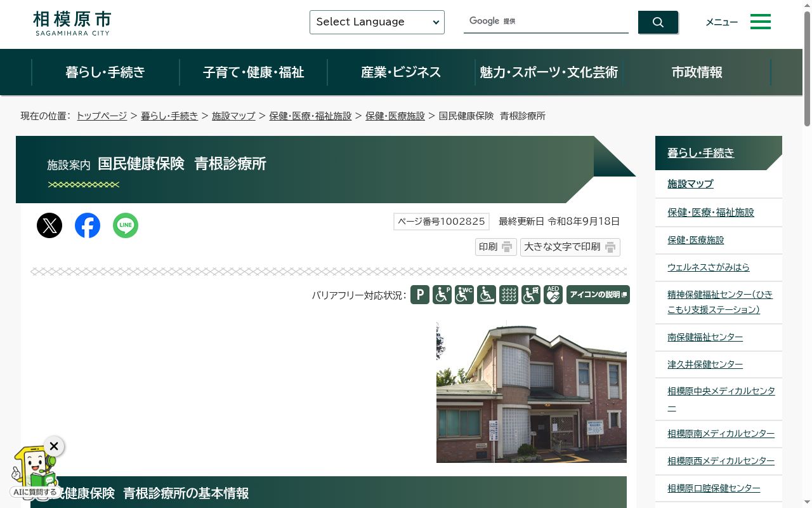Click the ページ番号1002825 text
The height and width of the screenshot is (508, 812).
(x=442, y=222)
